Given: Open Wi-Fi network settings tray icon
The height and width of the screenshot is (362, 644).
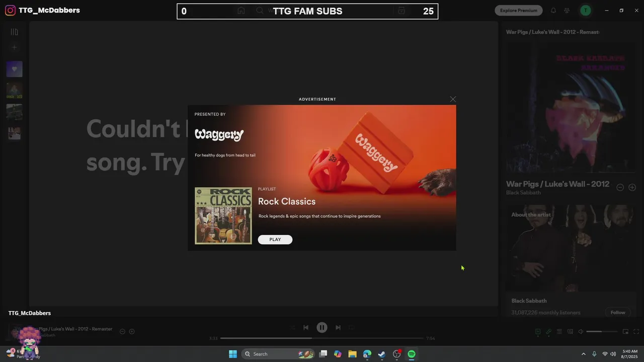Looking at the screenshot, I should pos(605,354).
